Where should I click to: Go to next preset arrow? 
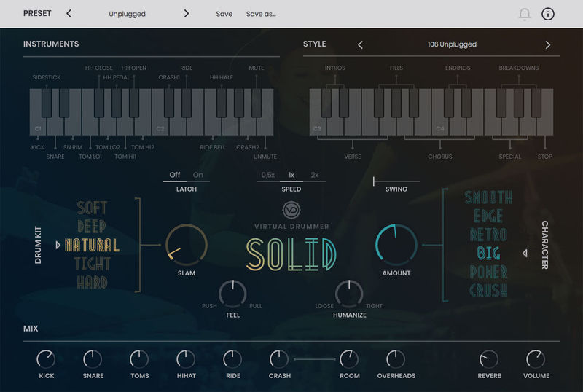[187, 14]
